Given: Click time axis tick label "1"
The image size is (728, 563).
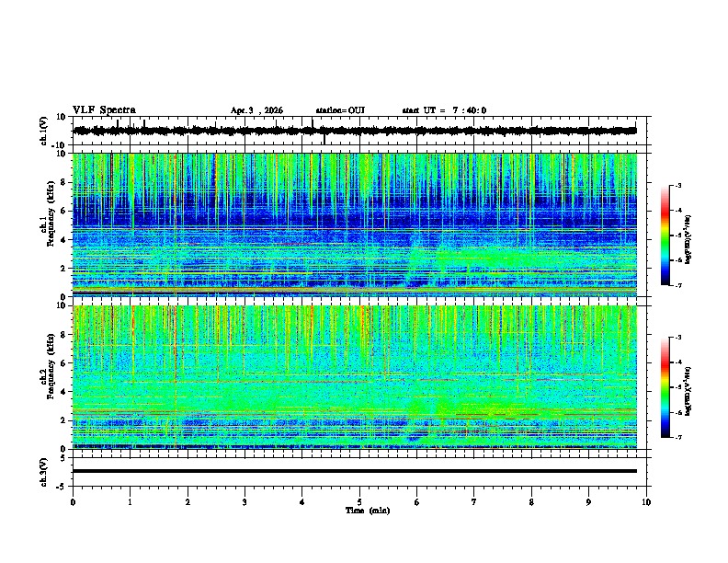Looking at the screenshot, I should tap(130, 502).
